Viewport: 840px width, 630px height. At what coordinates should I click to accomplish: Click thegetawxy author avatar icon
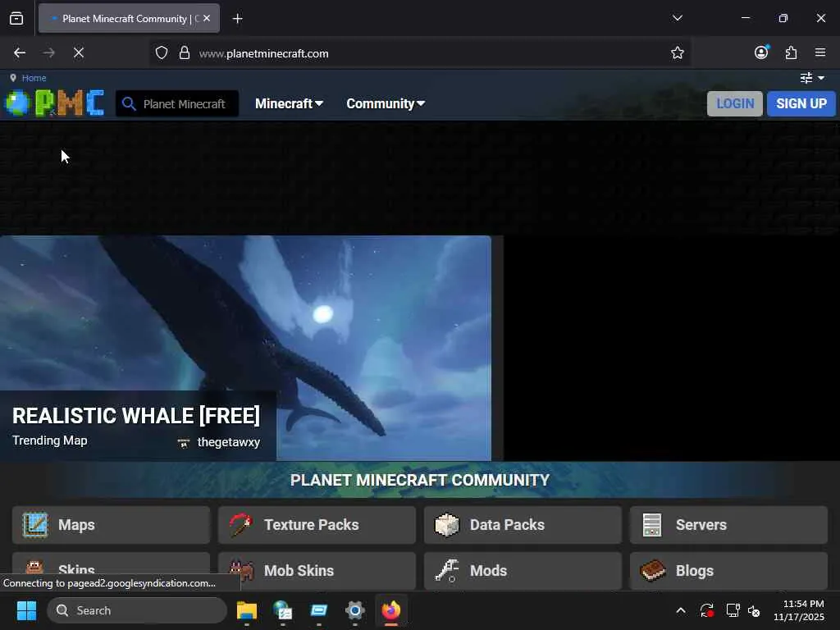184,443
